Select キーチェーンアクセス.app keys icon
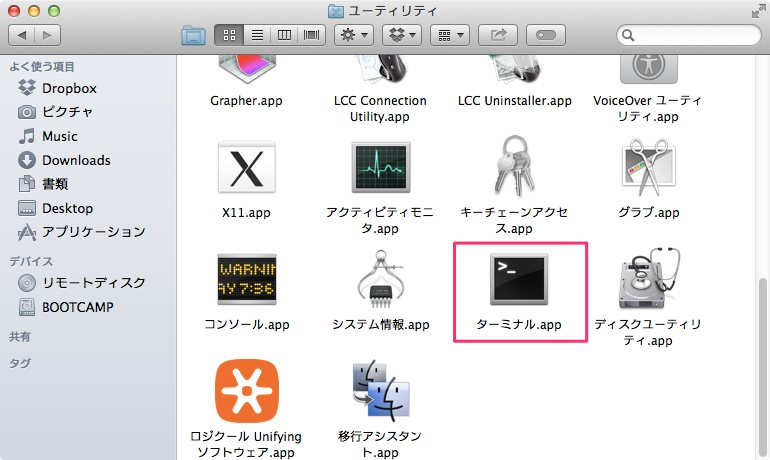 (514, 166)
